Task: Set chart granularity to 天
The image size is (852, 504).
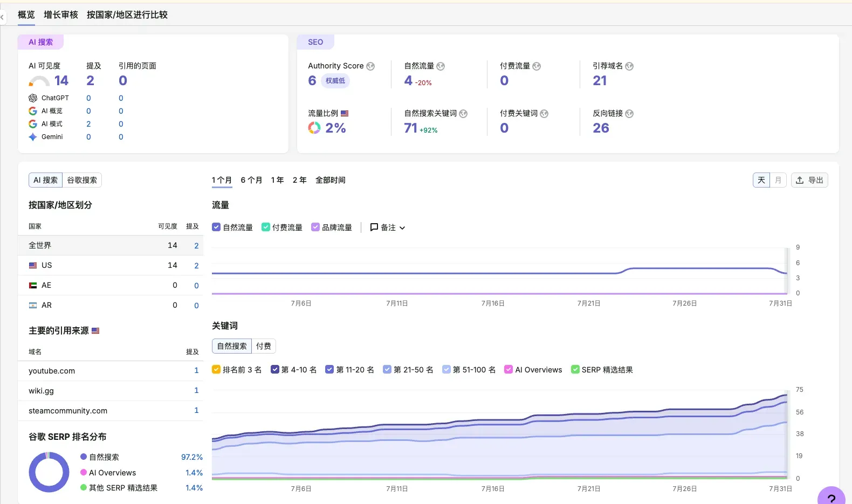Action: coord(761,180)
